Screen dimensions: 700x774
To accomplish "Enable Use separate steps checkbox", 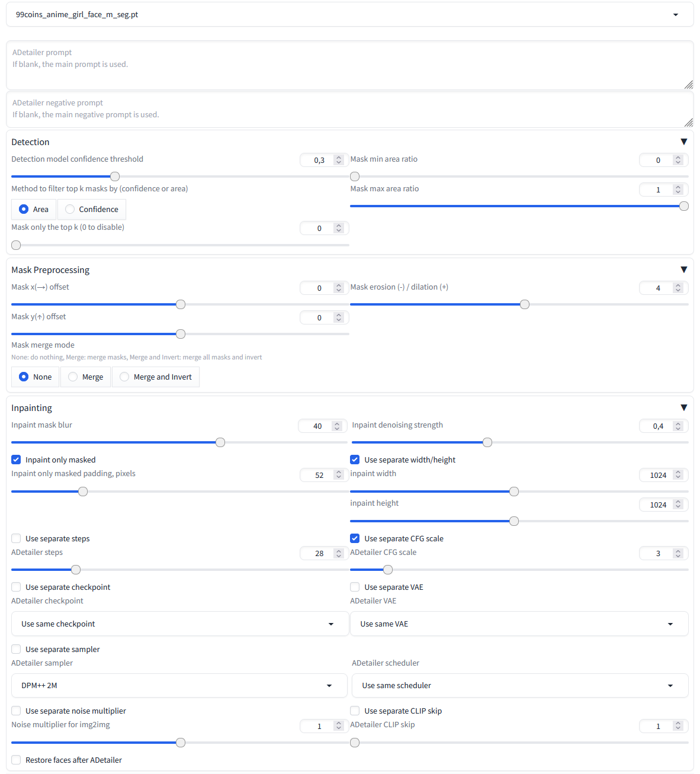I will click(x=16, y=539).
